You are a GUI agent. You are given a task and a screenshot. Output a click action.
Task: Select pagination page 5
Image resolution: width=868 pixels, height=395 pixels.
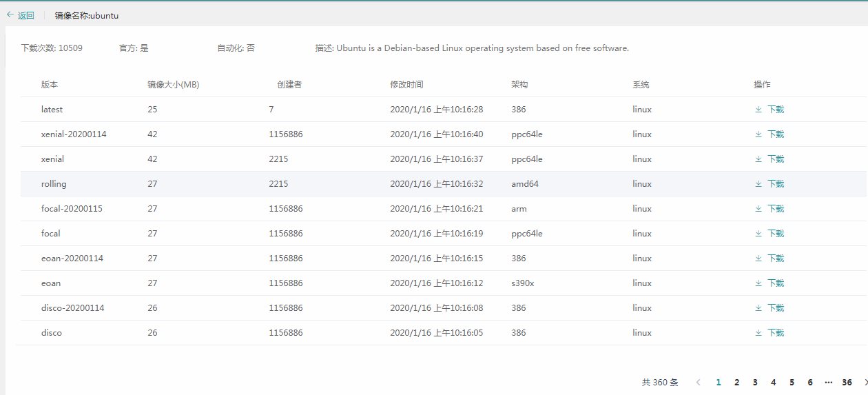(x=792, y=382)
